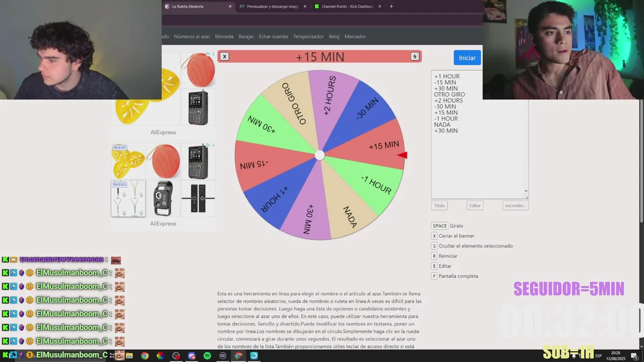Open the lower ad's necklace thumbnail marked NUEVO
Screen dimensions: 644x362
tap(128, 199)
